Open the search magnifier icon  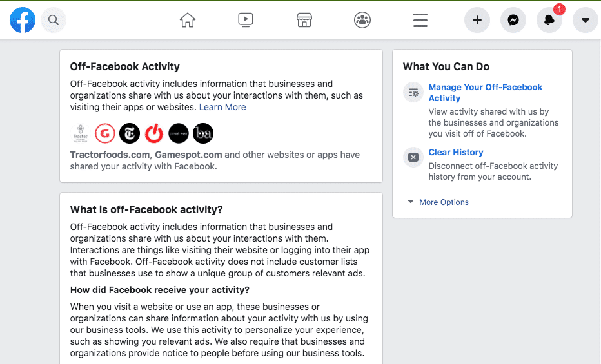[54, 21]
